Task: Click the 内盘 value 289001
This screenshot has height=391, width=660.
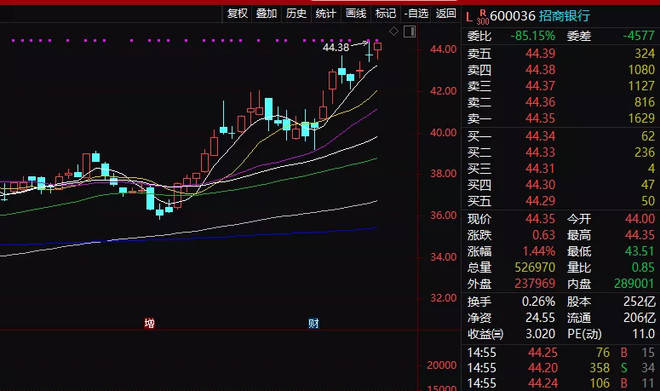Action: pyautogui.click(x=634, y=284)
